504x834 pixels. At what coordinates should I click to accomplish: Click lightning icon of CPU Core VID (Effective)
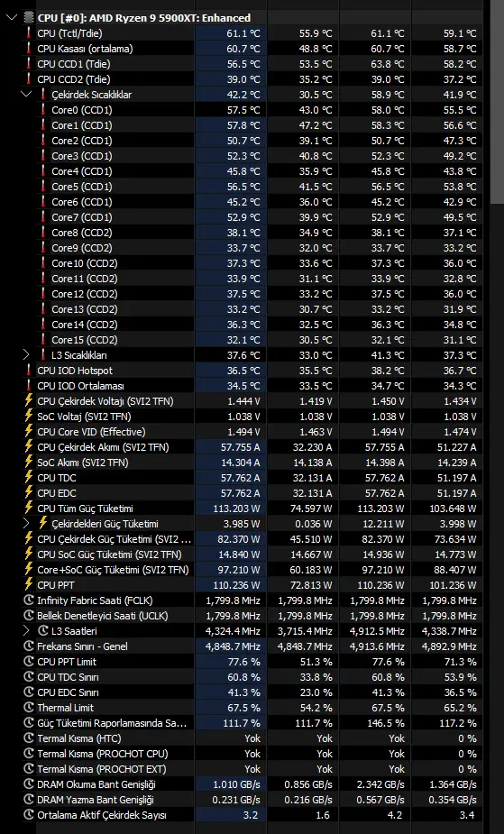point(29,431)
